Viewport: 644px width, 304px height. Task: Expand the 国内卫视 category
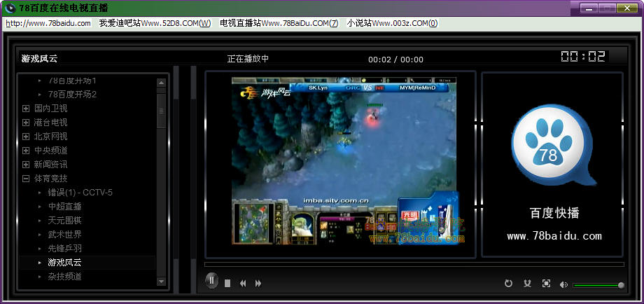[26, 109]
